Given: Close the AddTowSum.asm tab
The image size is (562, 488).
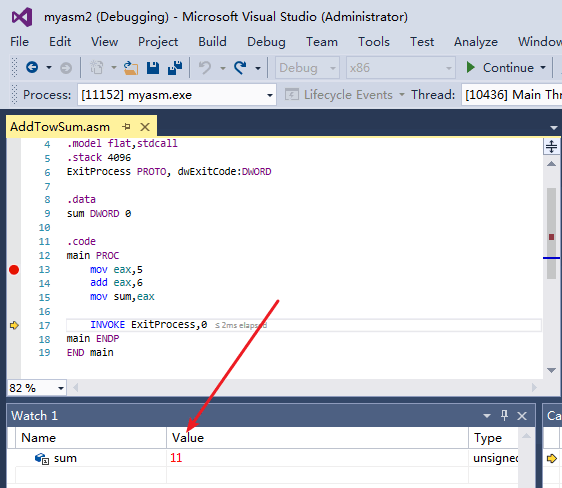Looking at the screenshot, I should [x=145, y=127].
